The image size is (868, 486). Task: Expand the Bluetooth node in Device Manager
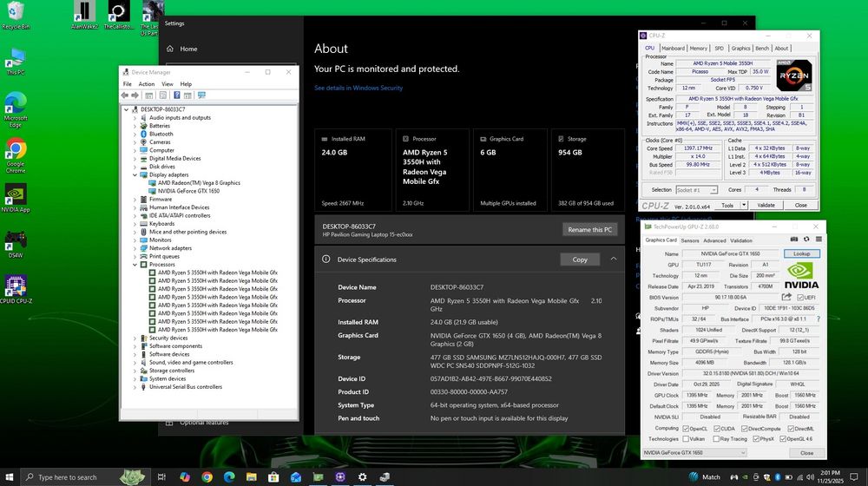pos(135,134)
